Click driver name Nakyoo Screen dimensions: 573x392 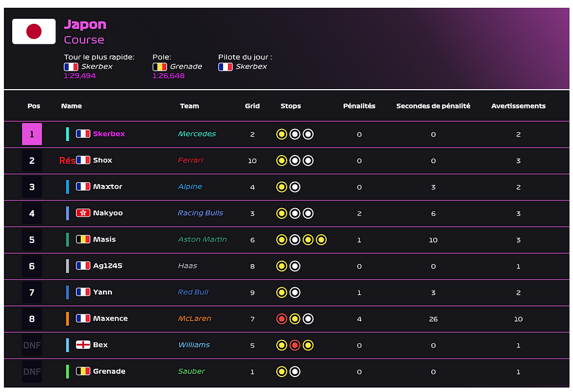click(x=108, y=213)
